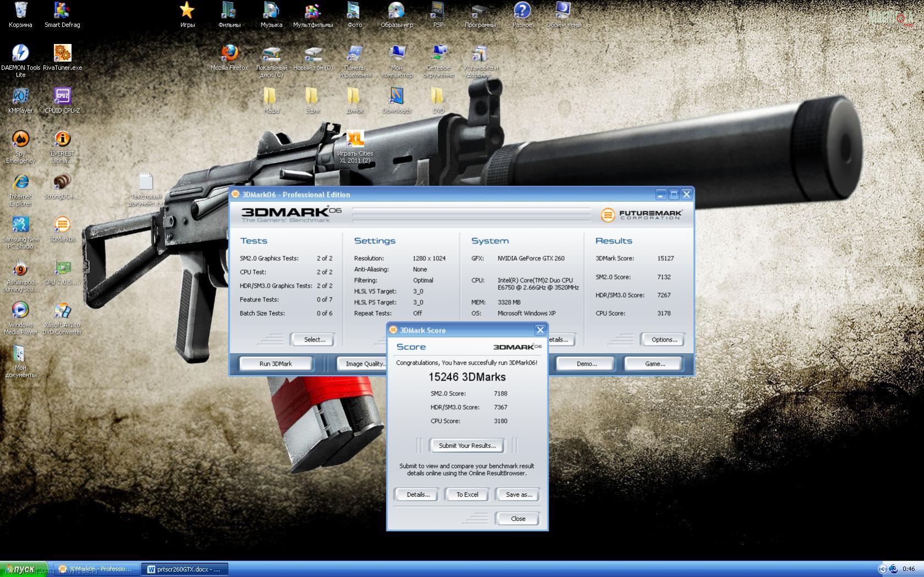
Task: Open the Пуск start menu
Action: pyautogui.click(x=24, y=569)
